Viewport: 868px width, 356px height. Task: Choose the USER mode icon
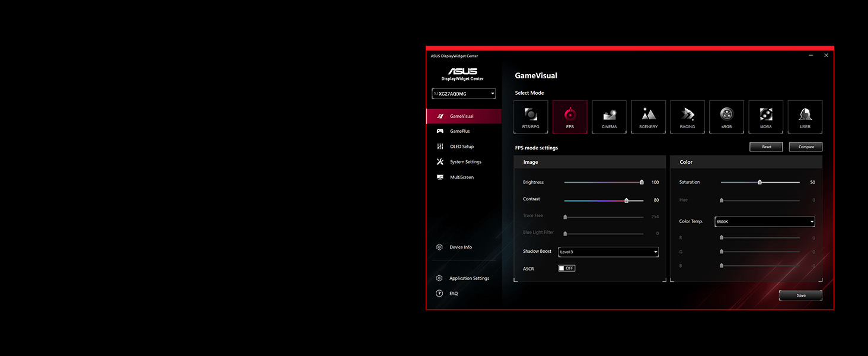pyautogui.click(x=805, y=117)
